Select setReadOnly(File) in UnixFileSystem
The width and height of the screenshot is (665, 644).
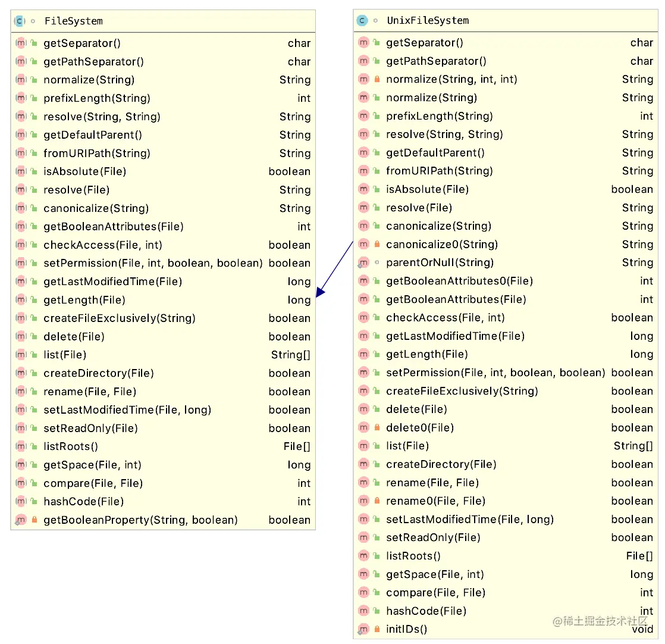tap(434, 537)
